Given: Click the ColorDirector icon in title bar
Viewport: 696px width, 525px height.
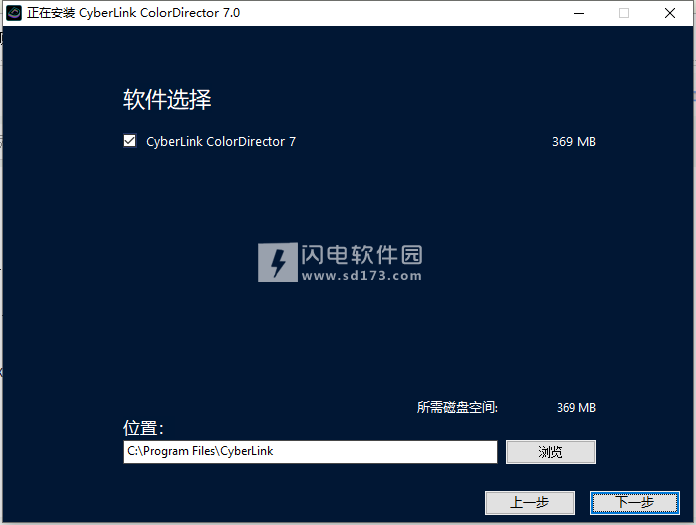Looking at the screenshot, I should coord(14,13).
